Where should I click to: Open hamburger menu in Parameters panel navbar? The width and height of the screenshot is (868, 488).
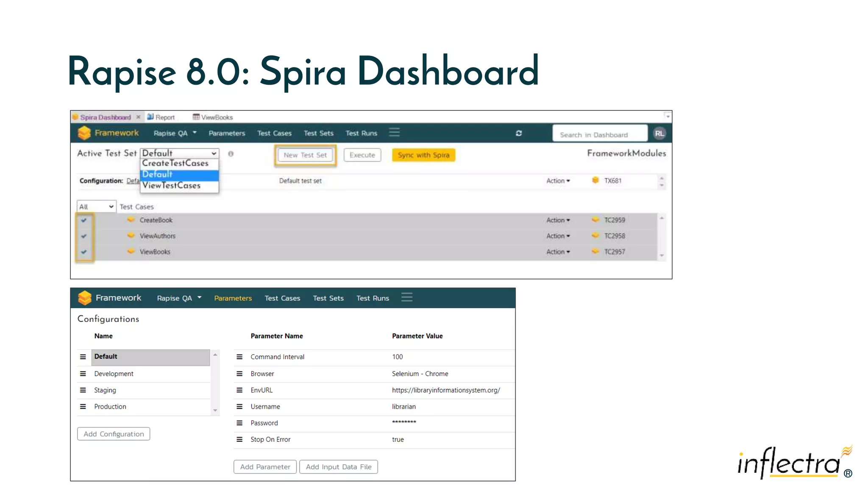(x=407, y=297)
